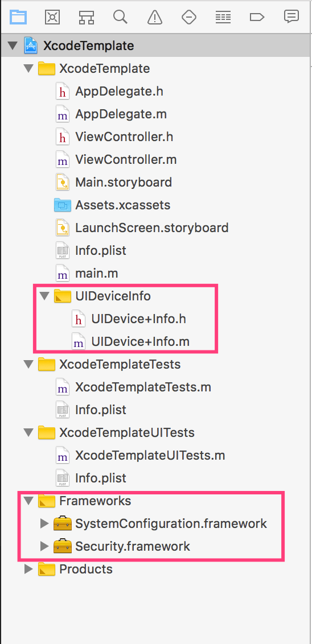Image resolution: width=312 pixels, height=644 pixels.
Task: Click the Security.framework toolbox icon
Action: tap(63, 546)
